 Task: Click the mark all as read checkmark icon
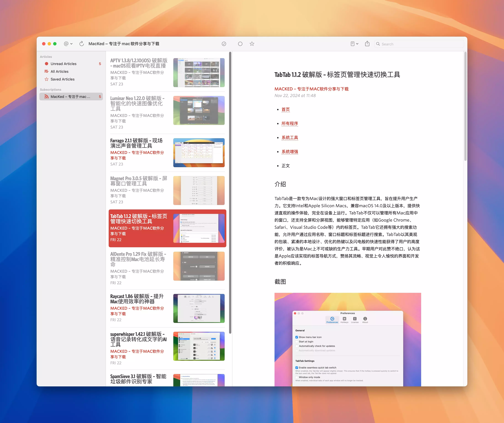[x=224, y=44]
